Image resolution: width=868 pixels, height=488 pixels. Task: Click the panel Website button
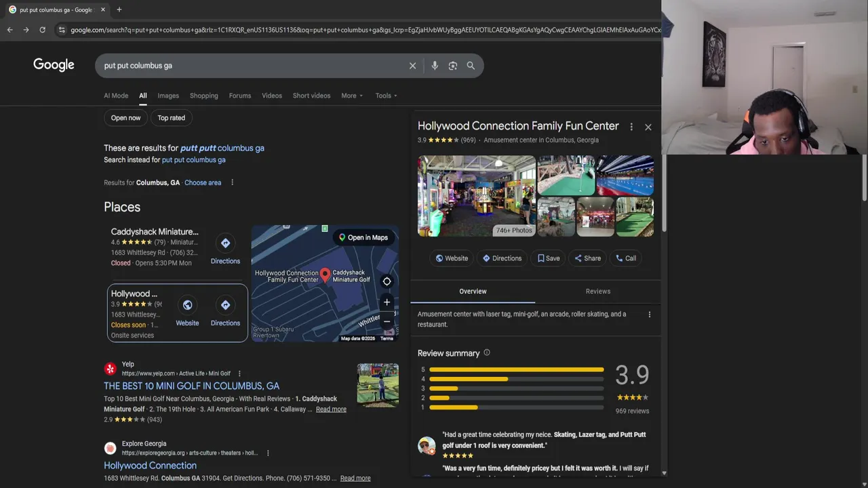pyautogui.click(x=452, y=258)
